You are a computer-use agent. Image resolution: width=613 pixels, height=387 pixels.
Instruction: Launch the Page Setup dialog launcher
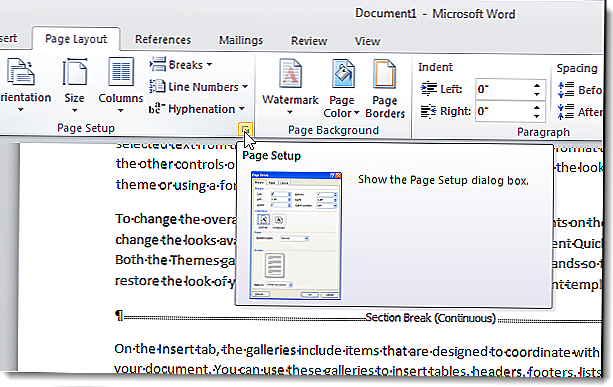click(x=246, y=129)
